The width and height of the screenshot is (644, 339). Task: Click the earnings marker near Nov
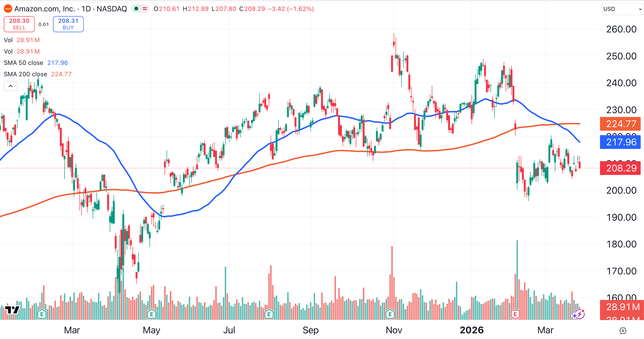pos(390,314)
